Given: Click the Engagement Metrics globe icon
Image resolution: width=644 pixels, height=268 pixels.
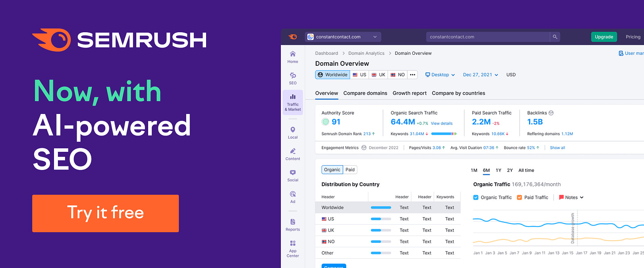Looking at the screenshot, I should (364, 147).
